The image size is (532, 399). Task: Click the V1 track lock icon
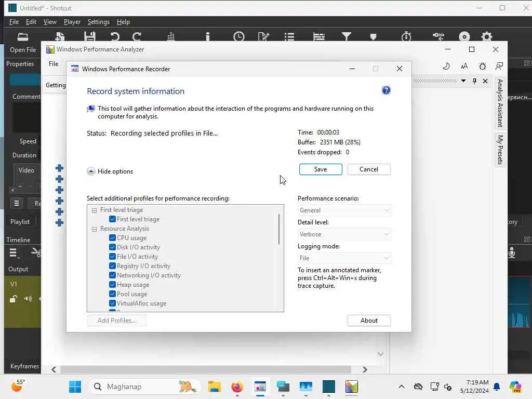coord(13,299)
